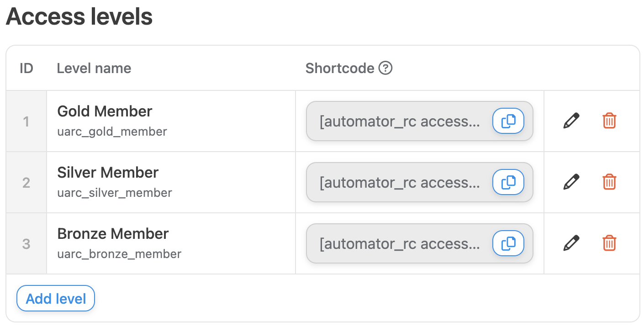Click the ID column header
This screenshot has width=644, height=327.
pos(26,69)
